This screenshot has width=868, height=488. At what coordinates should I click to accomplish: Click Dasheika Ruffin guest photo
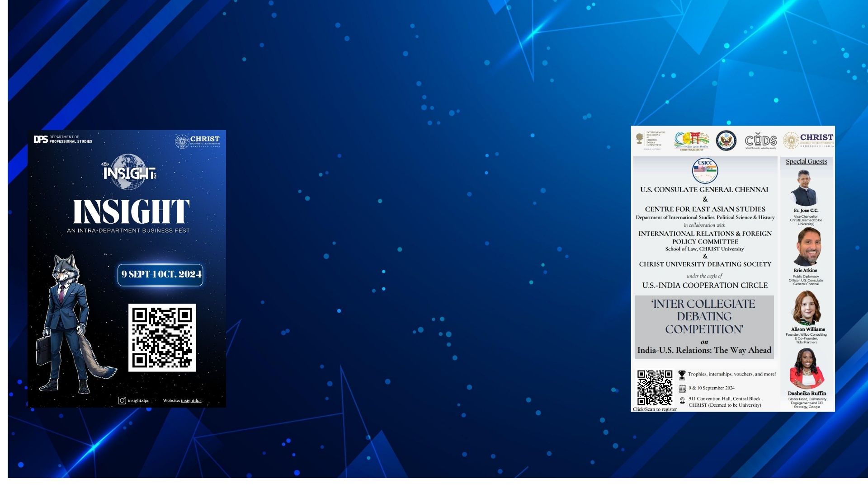(x=807, y=369)
